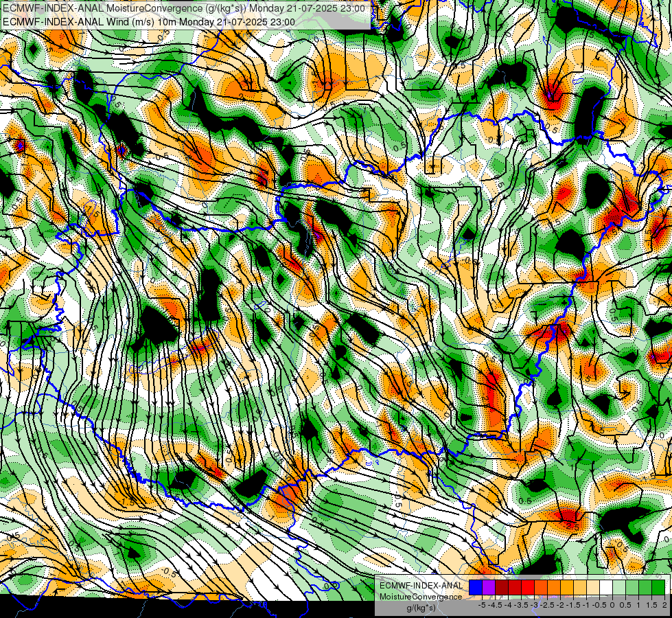Image resolution: width=672 pixels, height=618 pixels.
Task: Click the legend label ECMWF-INDEX-ANAL
Action: (421, 586)
